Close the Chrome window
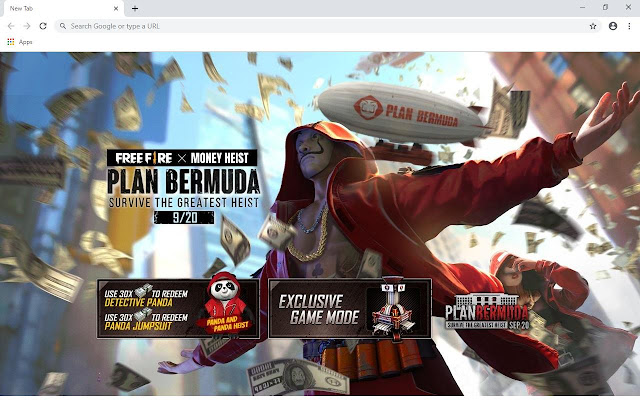 [x=628, y=7]
